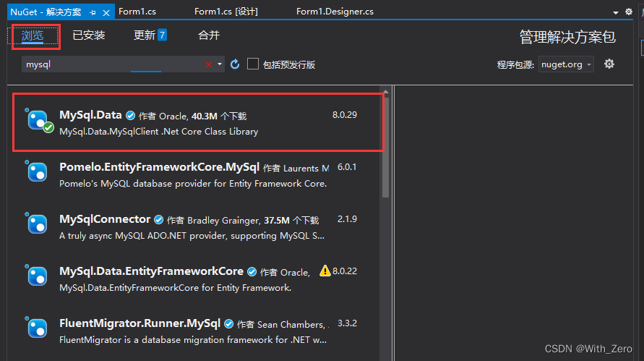644x361 pixels.
Task: Click the FluentMigrator version 3.3.2
Action: pyautogui.click(x=347, y=323)
